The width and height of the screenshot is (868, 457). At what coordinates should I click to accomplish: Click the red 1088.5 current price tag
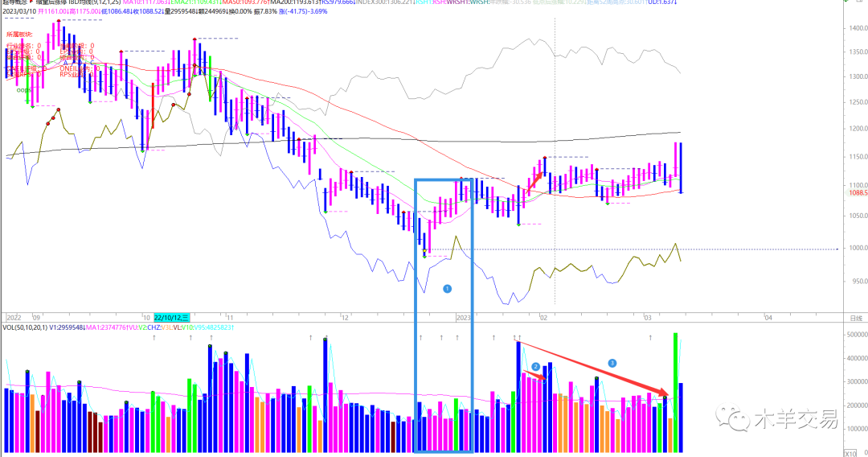point(858,193)
